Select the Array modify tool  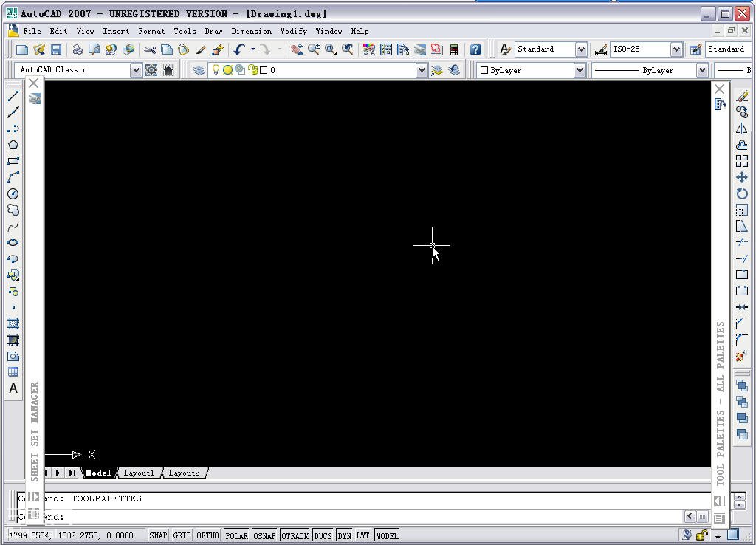[742, 161]
